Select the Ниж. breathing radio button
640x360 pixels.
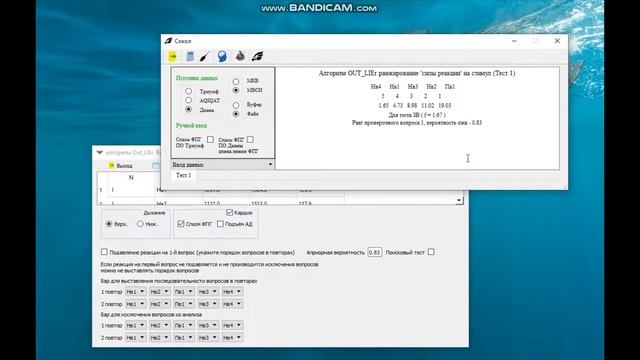(140, 224)
